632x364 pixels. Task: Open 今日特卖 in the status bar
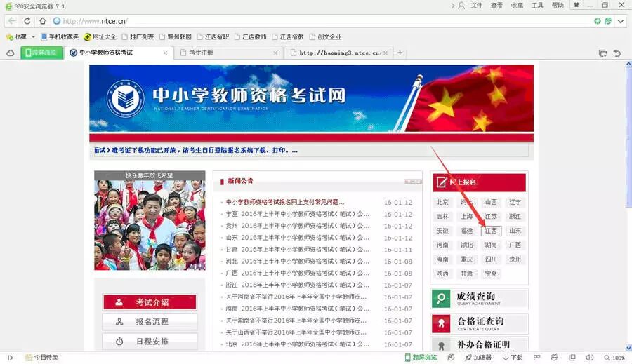pos(42,358)
